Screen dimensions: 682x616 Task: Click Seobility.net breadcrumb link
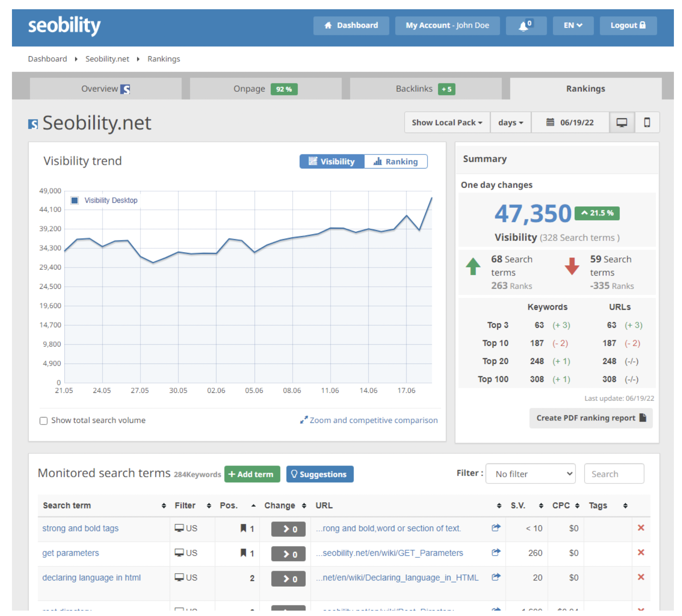107,59
